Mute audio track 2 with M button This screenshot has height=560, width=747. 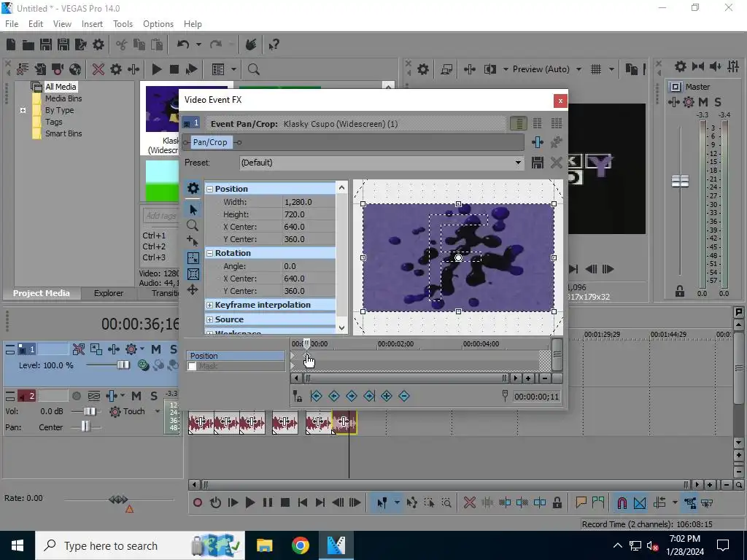136,396
